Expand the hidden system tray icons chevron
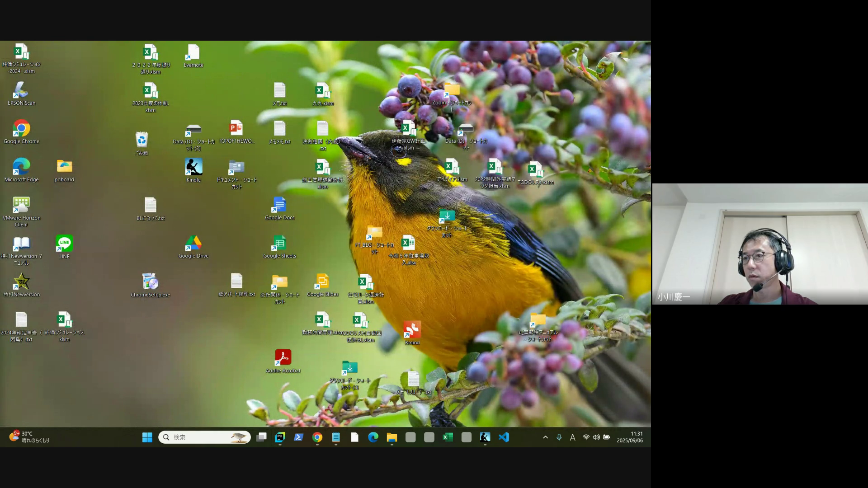868x488 pixels. pyautogui.click(x=545, y=437)
